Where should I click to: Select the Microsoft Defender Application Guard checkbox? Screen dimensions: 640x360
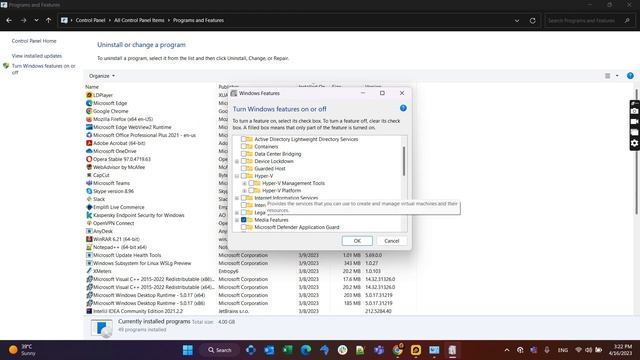(244, 227)
